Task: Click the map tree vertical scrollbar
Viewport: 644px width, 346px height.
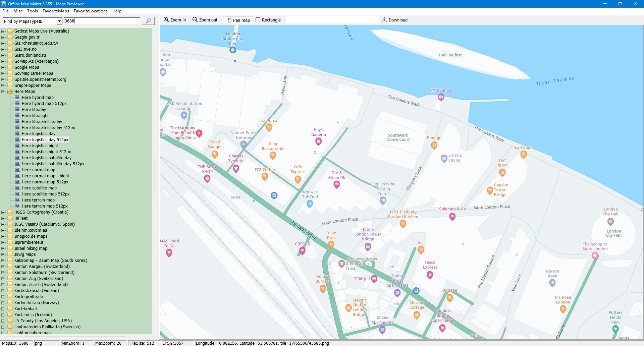Action: pos(155,178)
